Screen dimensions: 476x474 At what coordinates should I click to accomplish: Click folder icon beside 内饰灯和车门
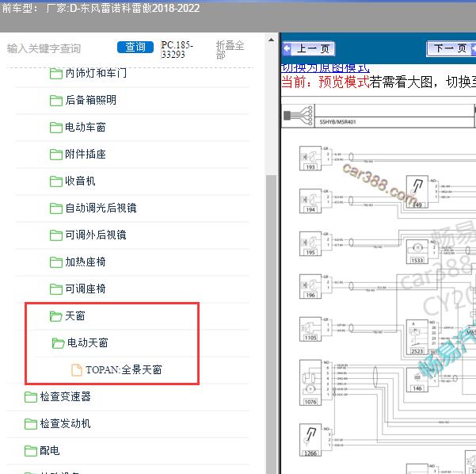click(55, 74)
